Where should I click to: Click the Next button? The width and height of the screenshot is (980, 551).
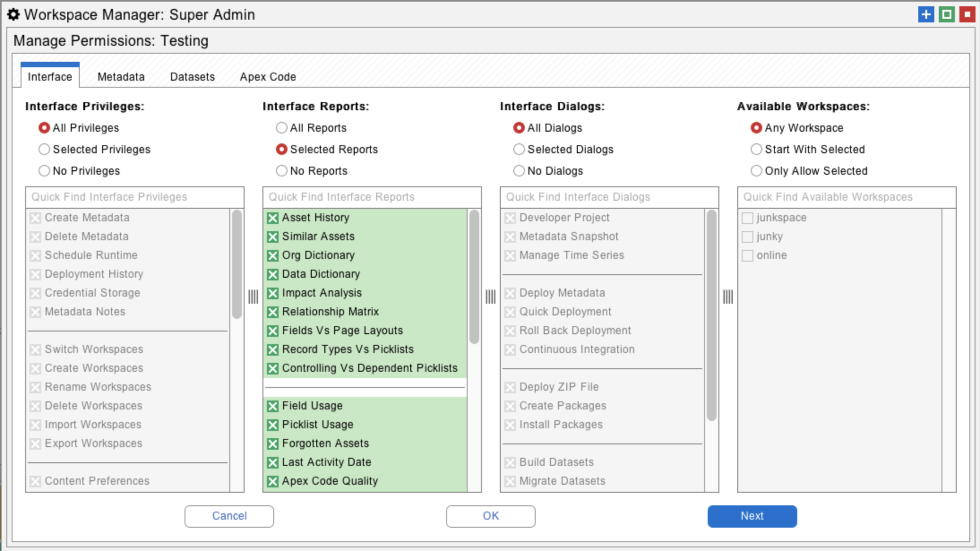pos(752,516)
